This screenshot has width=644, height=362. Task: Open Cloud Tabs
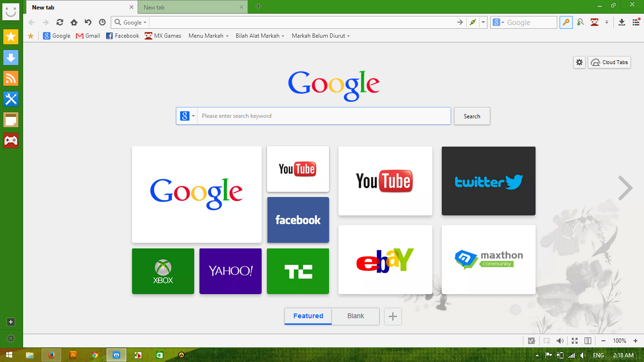coord(609,62)
